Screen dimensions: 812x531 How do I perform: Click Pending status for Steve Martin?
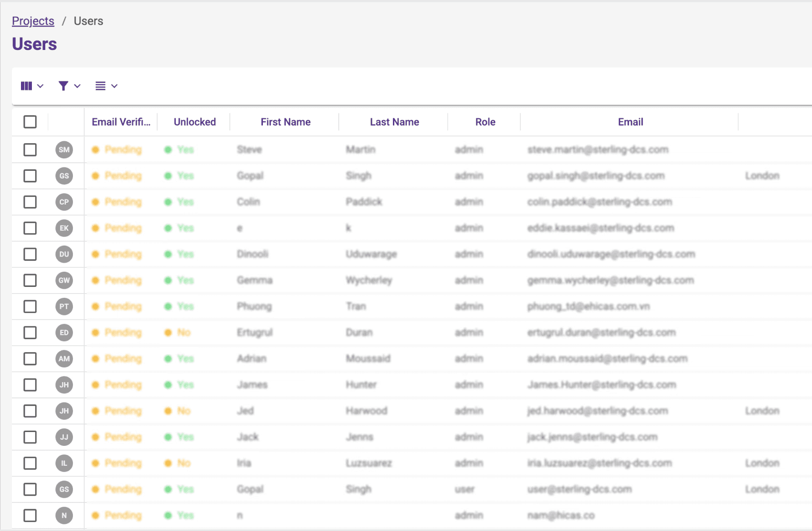tap(117, 150)
